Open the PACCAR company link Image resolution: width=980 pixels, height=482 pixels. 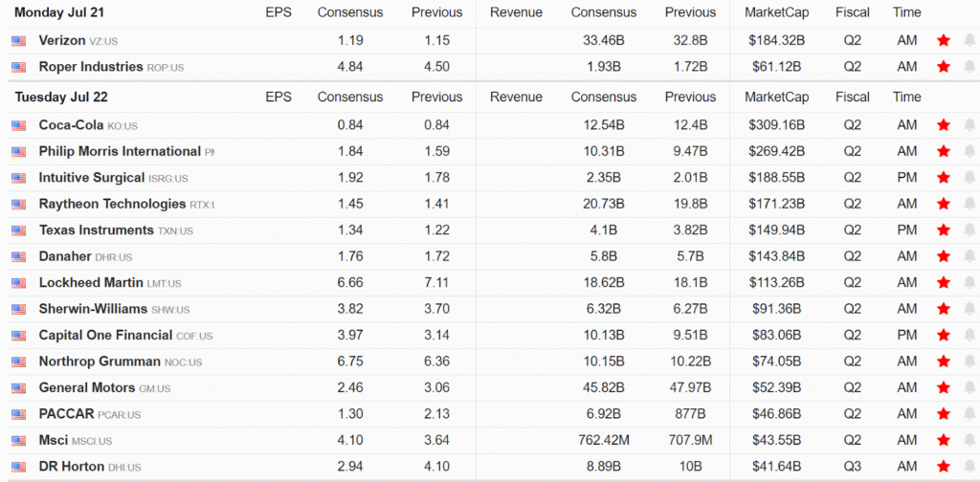(x=66, y=413)
